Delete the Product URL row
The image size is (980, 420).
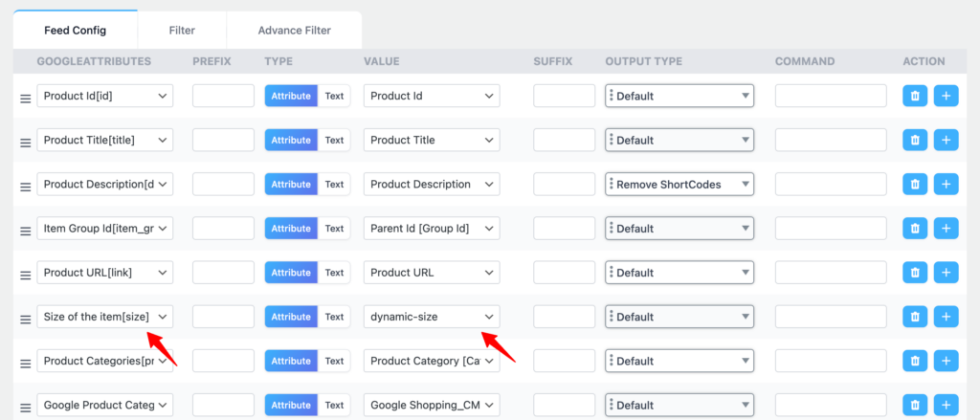point(915,273)
